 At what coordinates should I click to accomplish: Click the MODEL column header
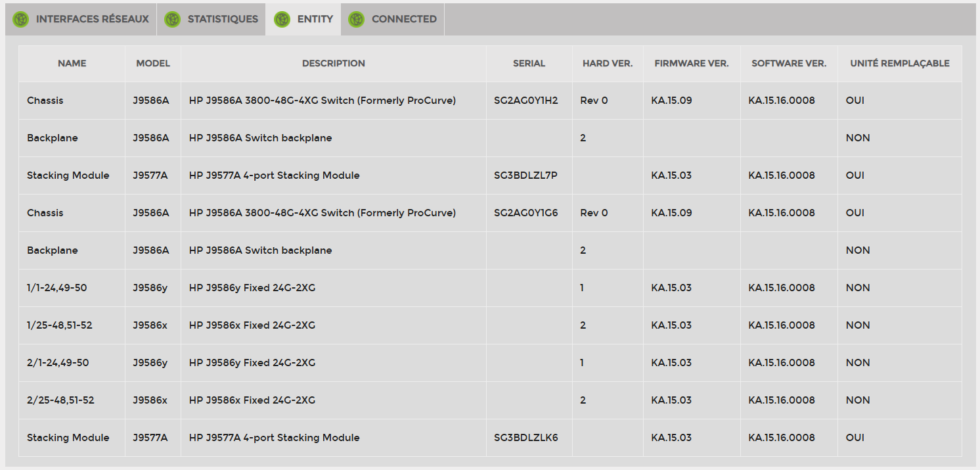click(153, 64)
